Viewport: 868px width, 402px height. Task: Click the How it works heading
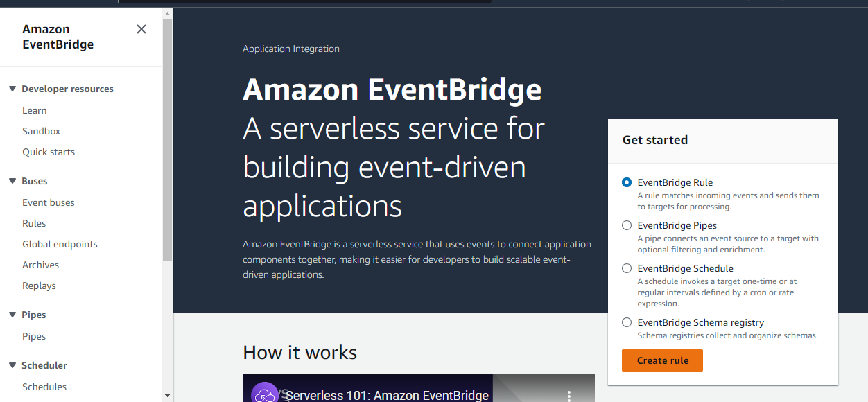tap(300, 353)
